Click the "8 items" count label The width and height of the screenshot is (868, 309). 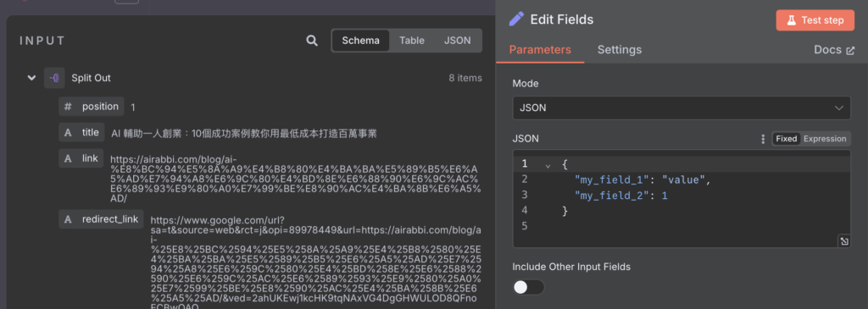[x=465, y=78]
